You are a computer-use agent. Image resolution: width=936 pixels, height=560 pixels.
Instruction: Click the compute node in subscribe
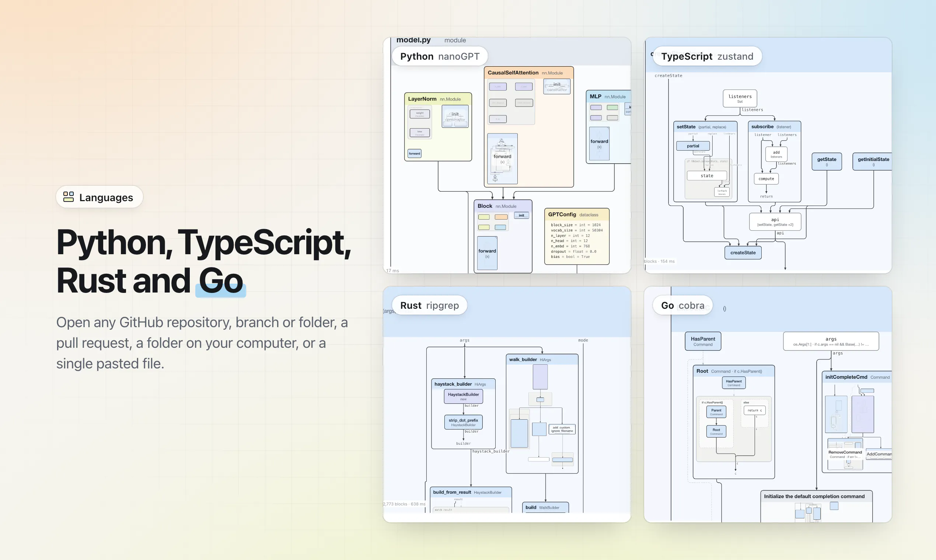point(766,179)
